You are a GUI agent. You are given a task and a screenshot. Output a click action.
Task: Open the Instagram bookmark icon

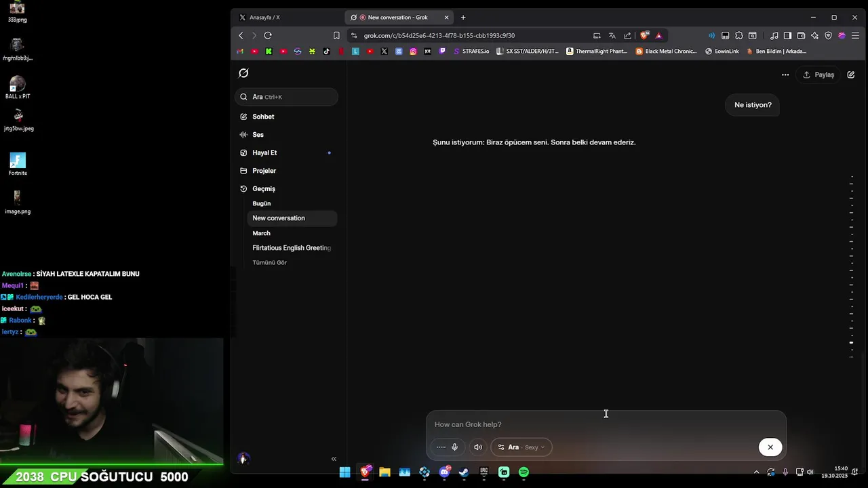click(x=413, y=51)
